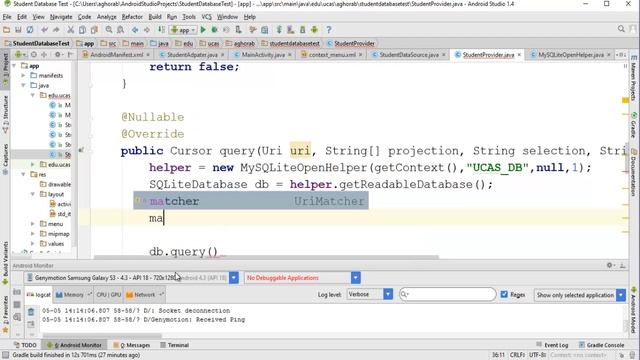Open the Project Structure toolbar icon
This screenshot has width=640, height=360.
click(264, 30)
